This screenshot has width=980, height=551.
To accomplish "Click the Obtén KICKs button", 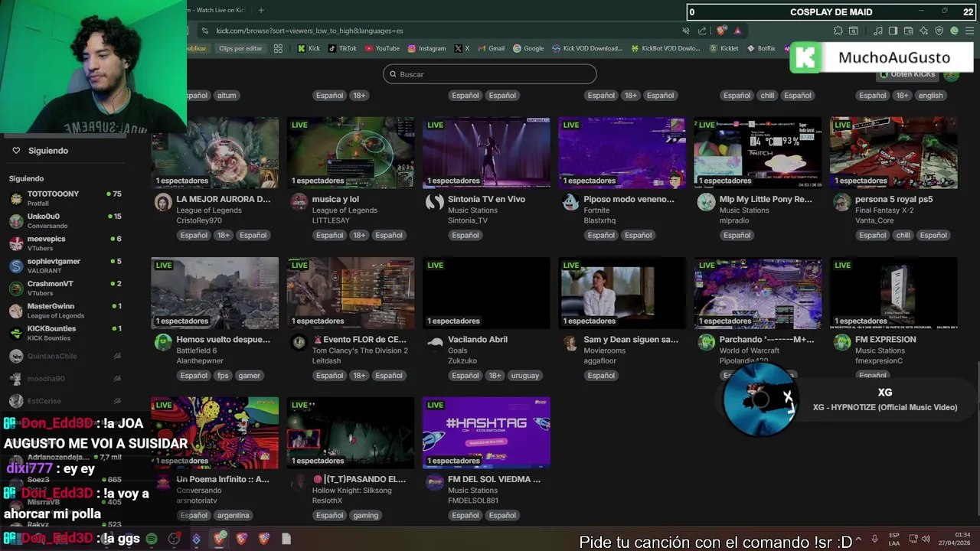I will (x=907, y=74).
